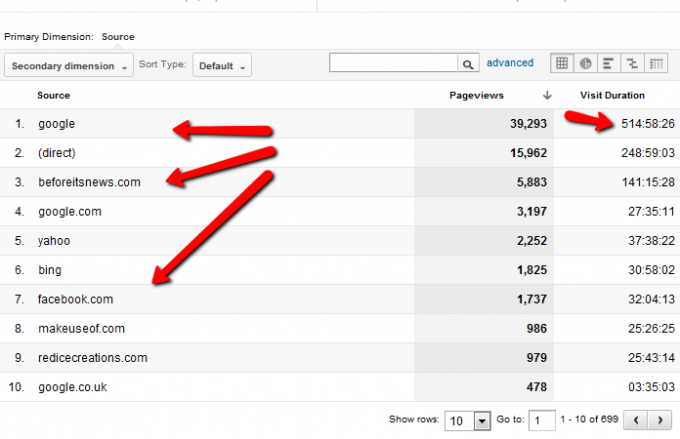This screenshot has height=439, width=680.
Task: Select the 27:35:11 visit duration
Action: pos(651,212)
